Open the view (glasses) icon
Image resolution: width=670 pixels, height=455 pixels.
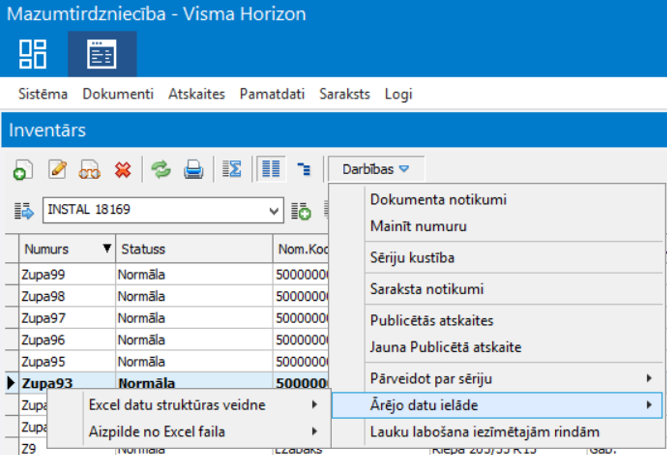point(89,170)
